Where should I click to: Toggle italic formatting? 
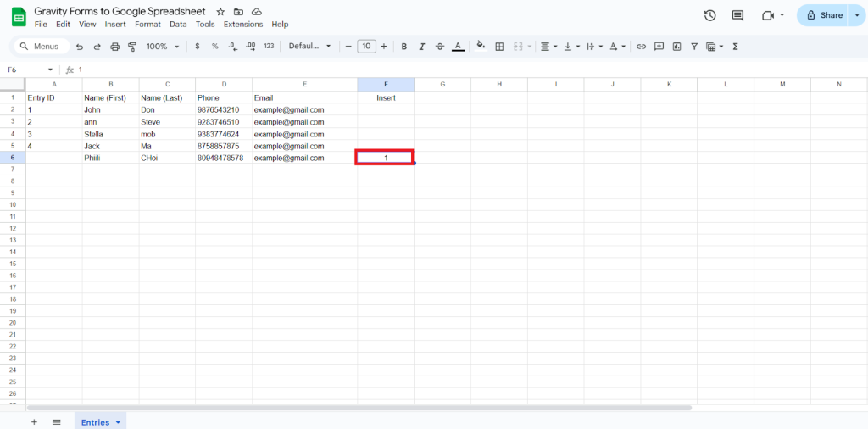422,47
